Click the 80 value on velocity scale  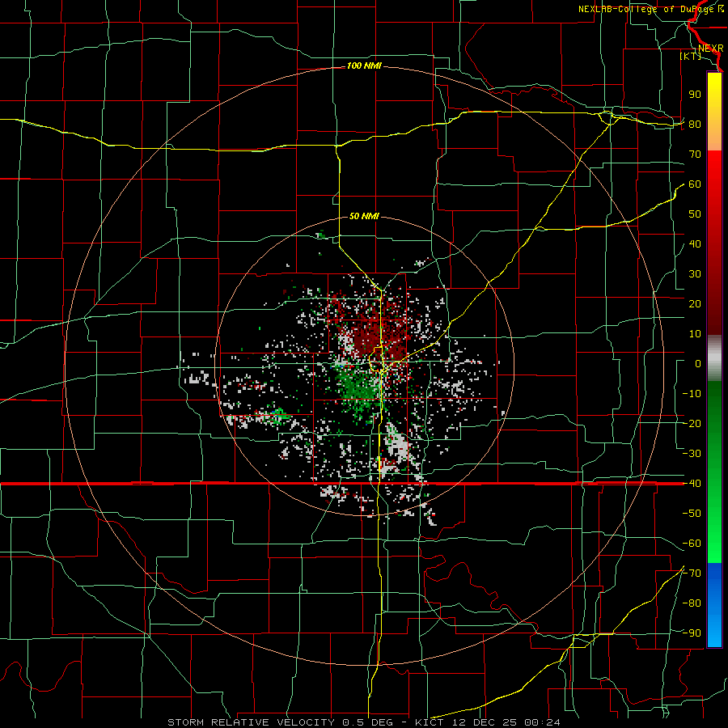695,124
